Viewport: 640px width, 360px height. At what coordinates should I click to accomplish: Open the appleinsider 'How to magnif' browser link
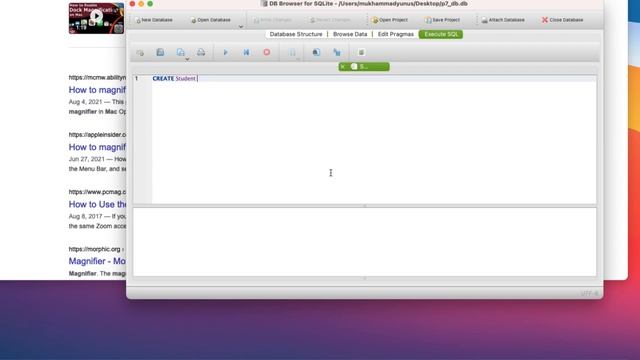(x=97, y=147)
